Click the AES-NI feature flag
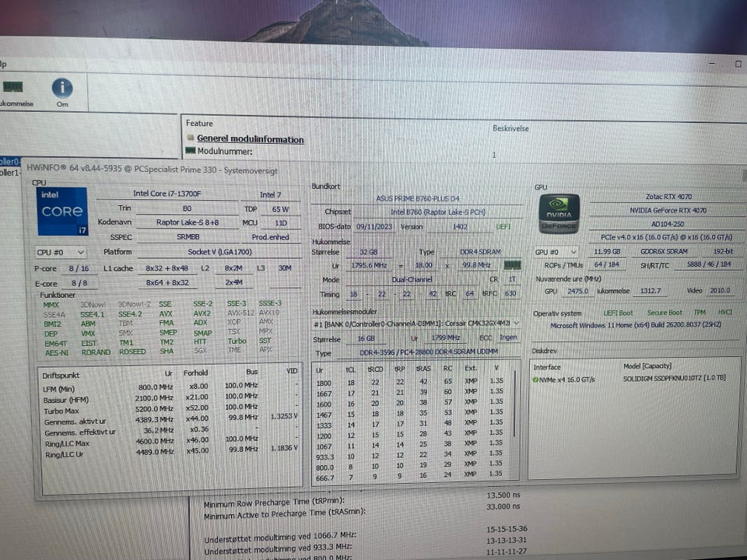 [x=57, y=353]
